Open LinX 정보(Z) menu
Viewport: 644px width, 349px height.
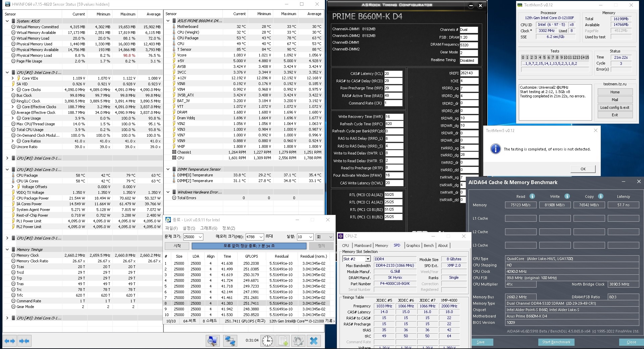point(229,228)
